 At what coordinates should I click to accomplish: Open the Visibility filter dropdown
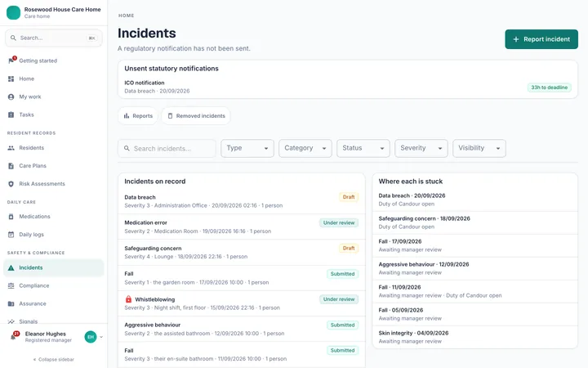[479, 148]
